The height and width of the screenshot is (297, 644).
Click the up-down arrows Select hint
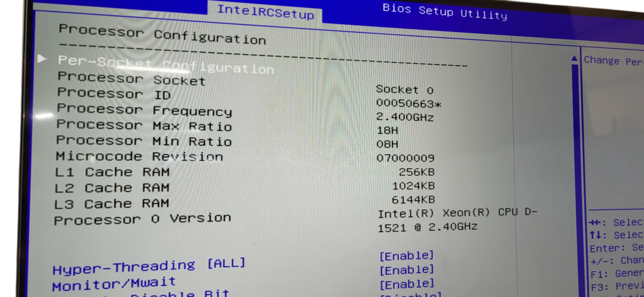616,235
